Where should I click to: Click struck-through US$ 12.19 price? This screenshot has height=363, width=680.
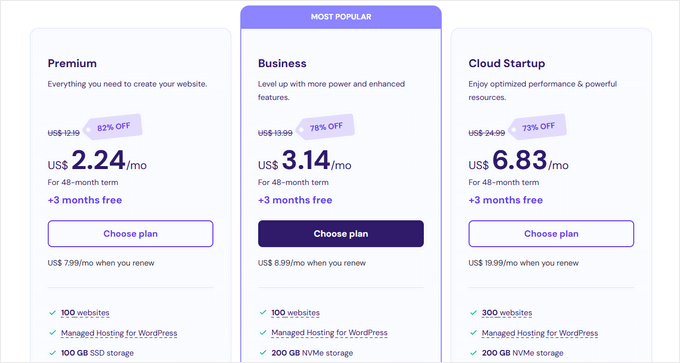[64, 133]
